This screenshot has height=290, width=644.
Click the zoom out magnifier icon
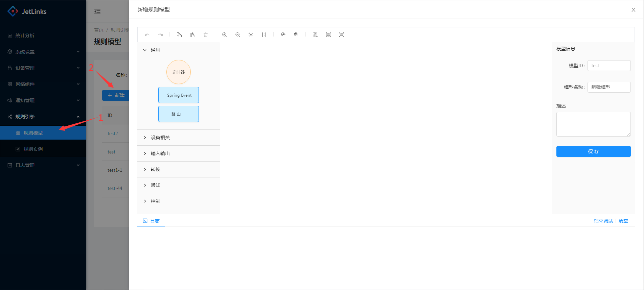(238, 35)
